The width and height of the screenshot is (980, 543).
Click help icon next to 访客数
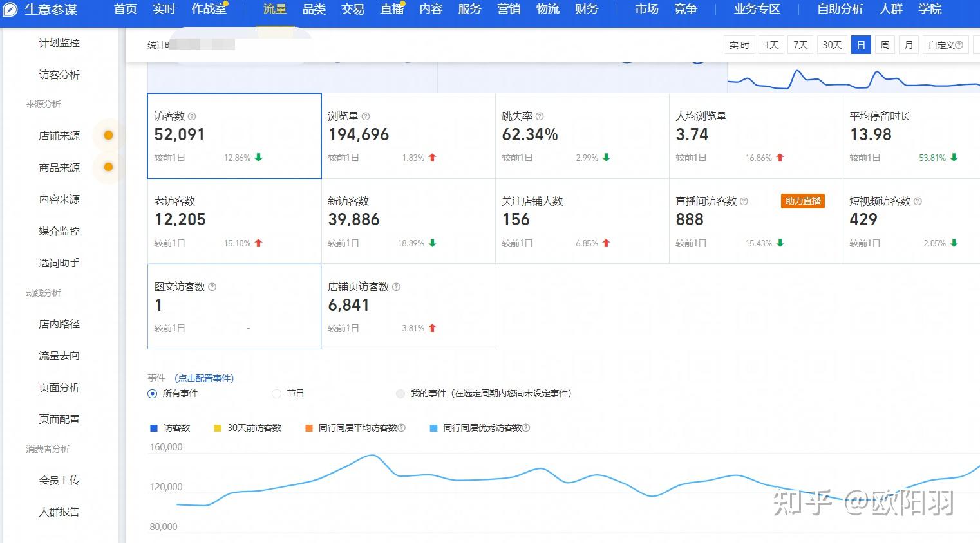[x=192, y=116]
